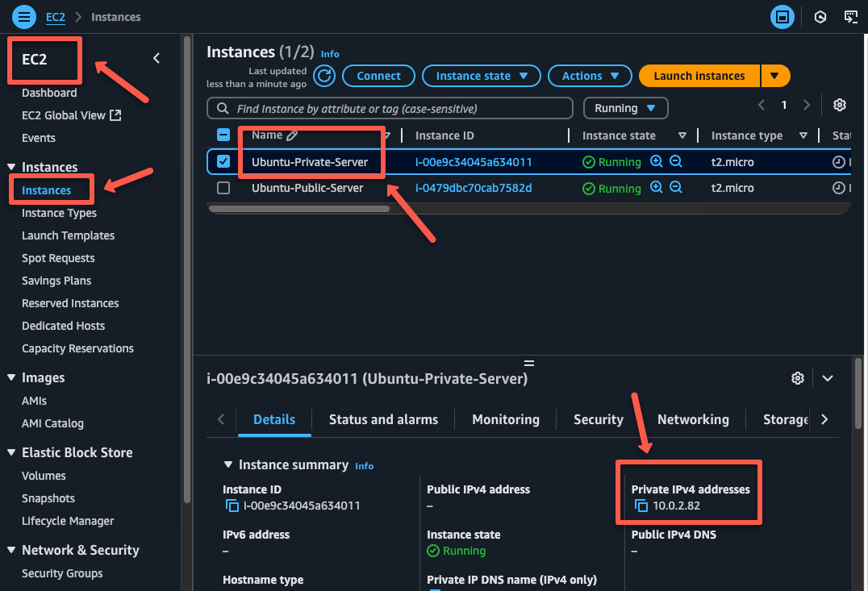The height and width of the screenshot is (591, 868).
Task: Click the Connect button
Action: 378,76
